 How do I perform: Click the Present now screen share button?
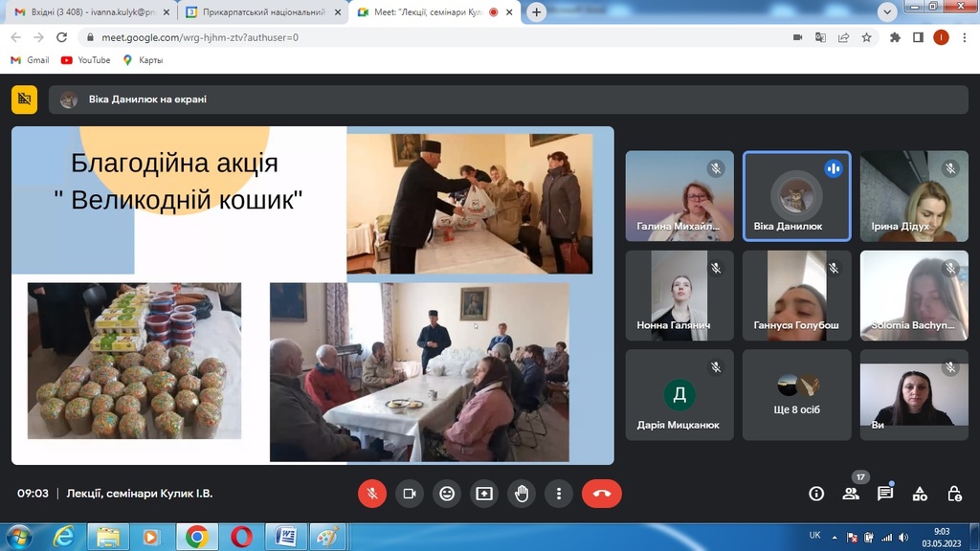tap(484, 494)
